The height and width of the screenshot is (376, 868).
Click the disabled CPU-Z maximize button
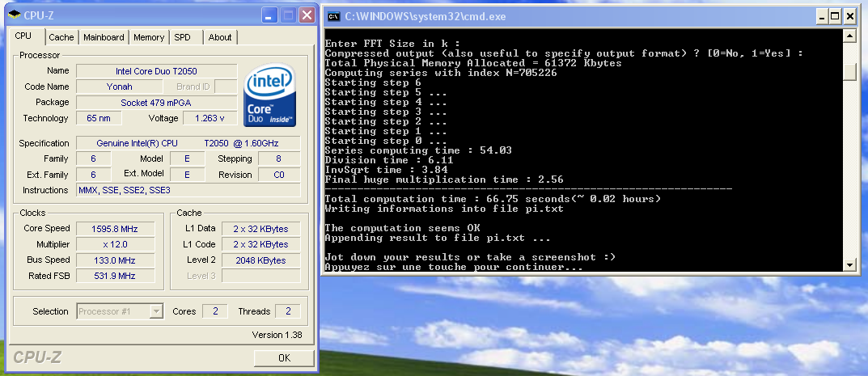coord(288,15)
